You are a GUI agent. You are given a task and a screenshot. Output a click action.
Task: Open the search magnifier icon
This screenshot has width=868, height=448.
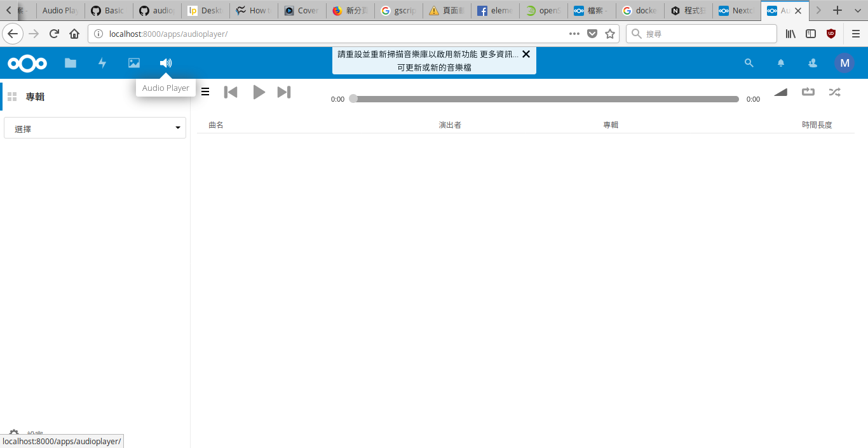point(749,62)
